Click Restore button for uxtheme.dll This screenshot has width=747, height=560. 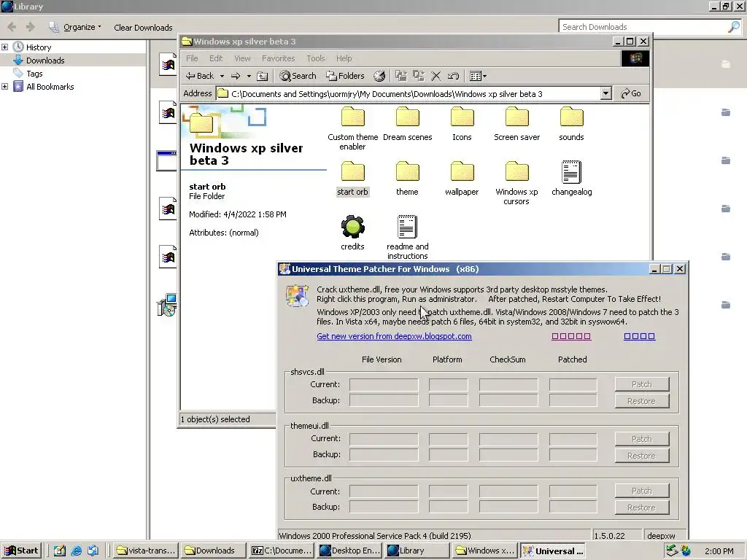point(642,507)
